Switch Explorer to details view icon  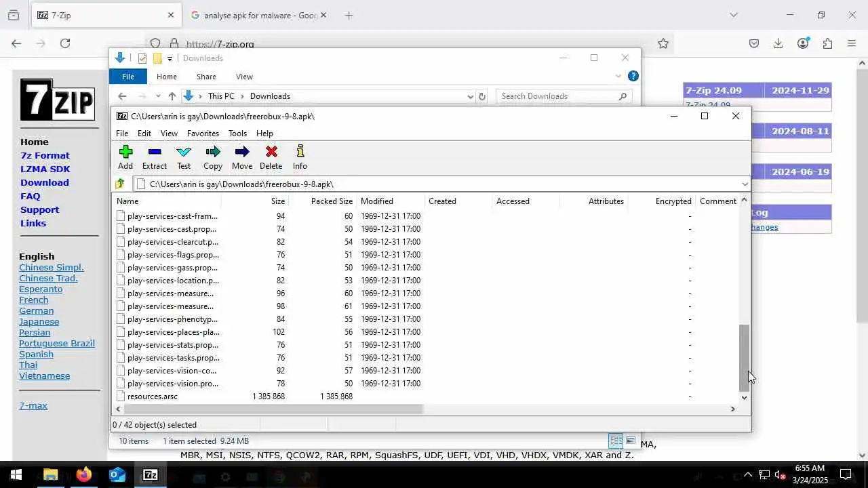point(616,441)
